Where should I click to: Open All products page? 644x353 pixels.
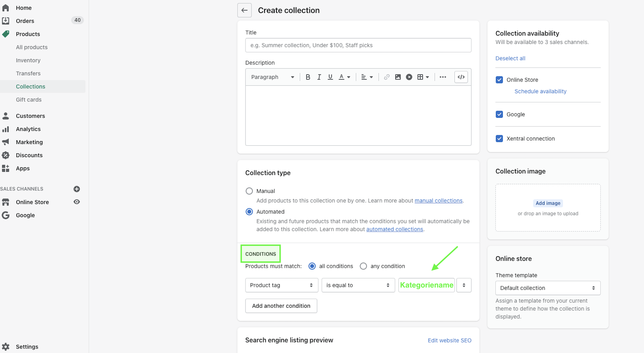tap(32, 47)
